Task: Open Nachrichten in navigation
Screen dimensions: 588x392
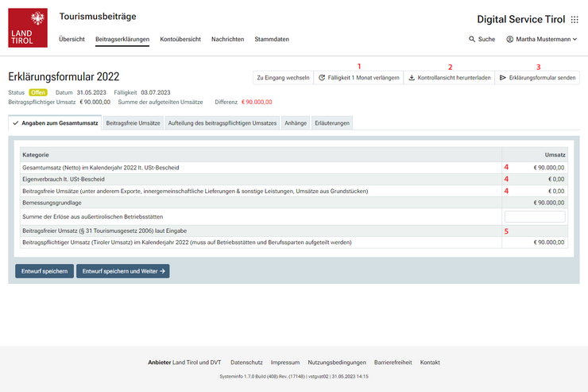Action: [227, 39]
